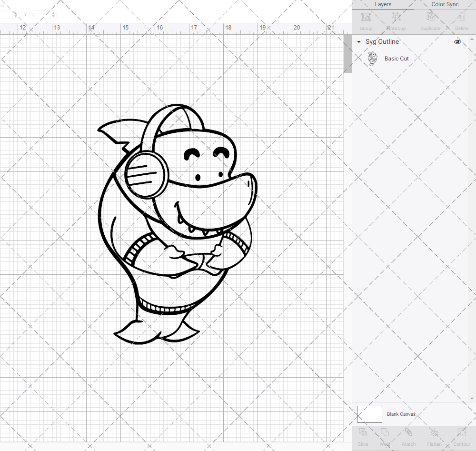Screen dimensions: 476x451
Task: Click the Y position input field
Action: pos(39,15)
